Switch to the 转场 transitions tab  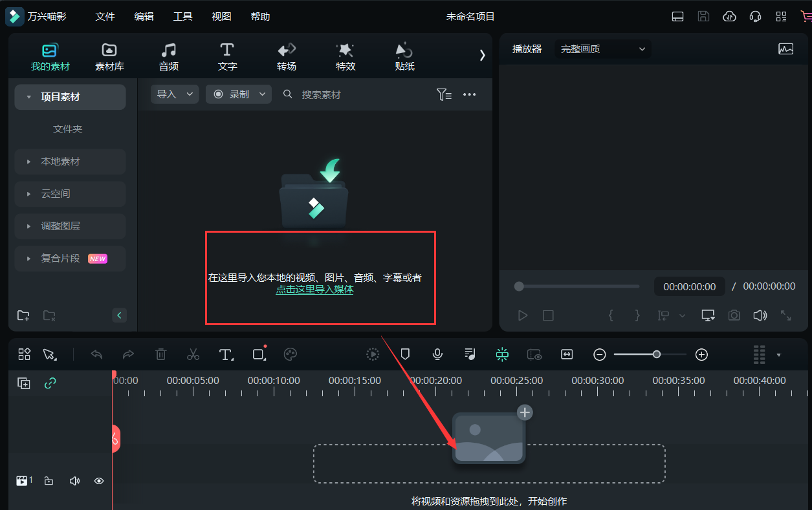(286, 57)
